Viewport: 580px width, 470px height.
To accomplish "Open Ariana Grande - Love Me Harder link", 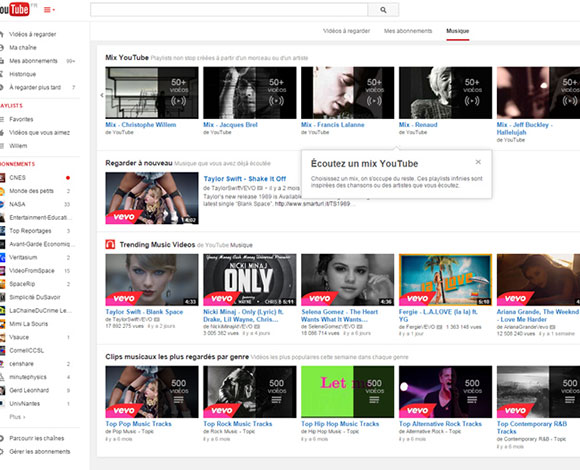I will pos(538,315).
